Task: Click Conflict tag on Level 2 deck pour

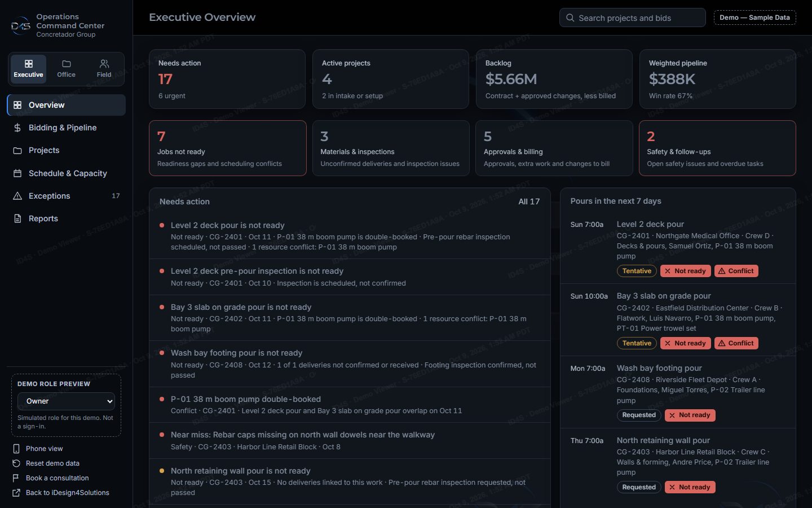Action: tap(736, 271)
